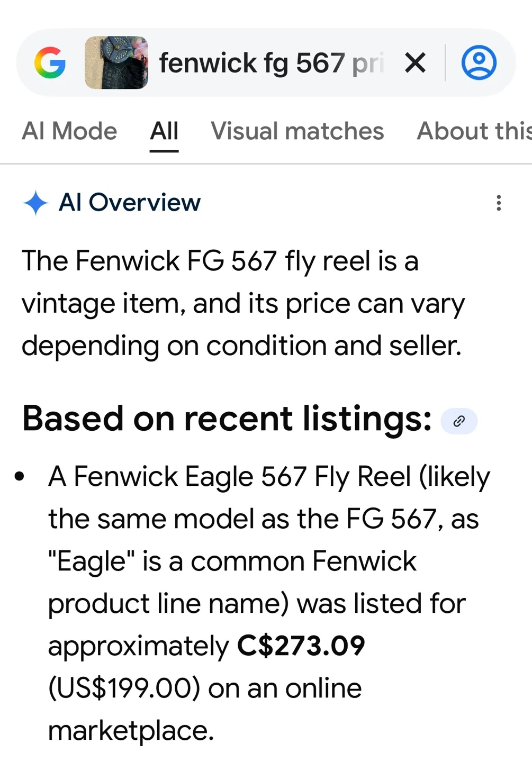
Task: Select the 'vintage item' overview paragraph
Action: pos(243,303)
